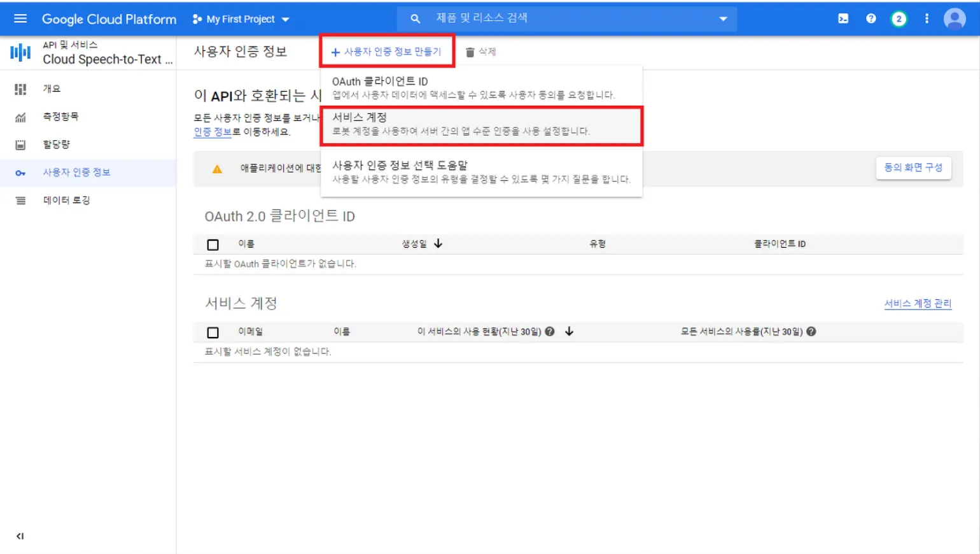The image size is (980, 554).
Task: Click the 제품 및 리소스 검색 search field
Action: [567, 18]
